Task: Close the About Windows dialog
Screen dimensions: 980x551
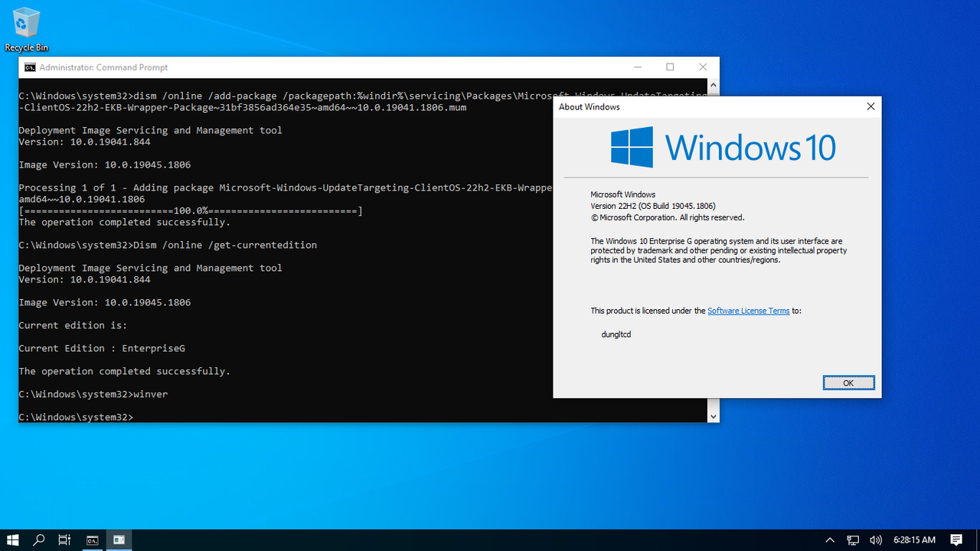Action: (x=871, y=106)
